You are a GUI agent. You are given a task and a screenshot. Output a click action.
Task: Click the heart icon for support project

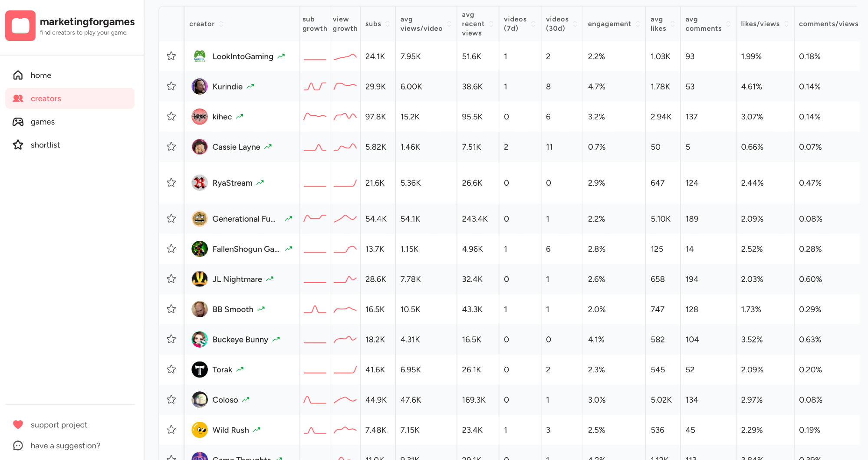coord(18,424)
